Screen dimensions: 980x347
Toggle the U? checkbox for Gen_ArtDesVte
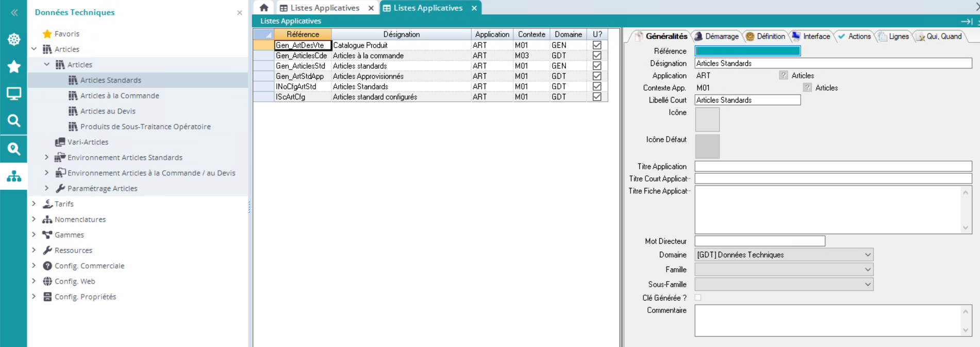pos(597,45)
